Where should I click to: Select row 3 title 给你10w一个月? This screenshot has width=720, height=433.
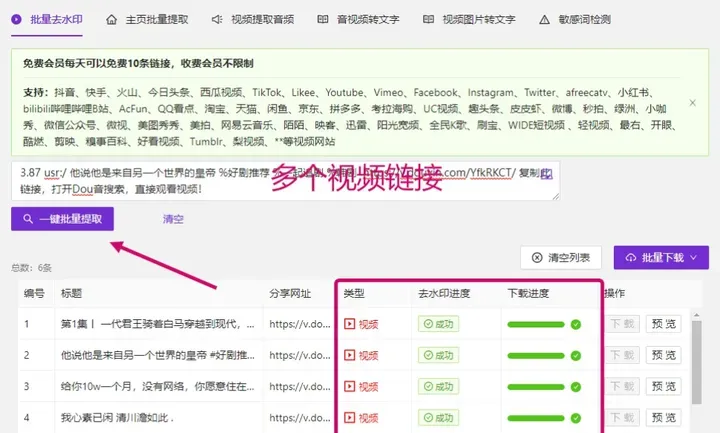pos(158,387)
